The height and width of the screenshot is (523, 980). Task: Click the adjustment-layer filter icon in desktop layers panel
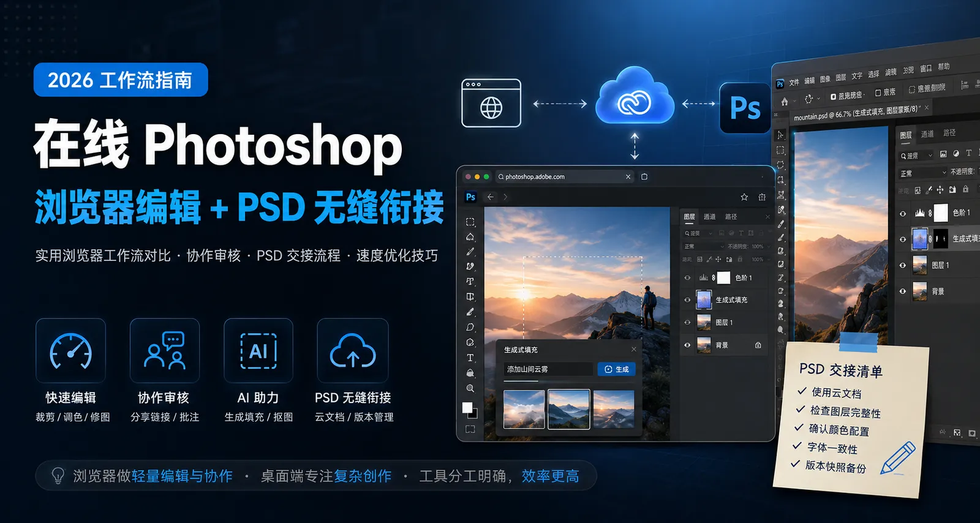click(956, 153)
